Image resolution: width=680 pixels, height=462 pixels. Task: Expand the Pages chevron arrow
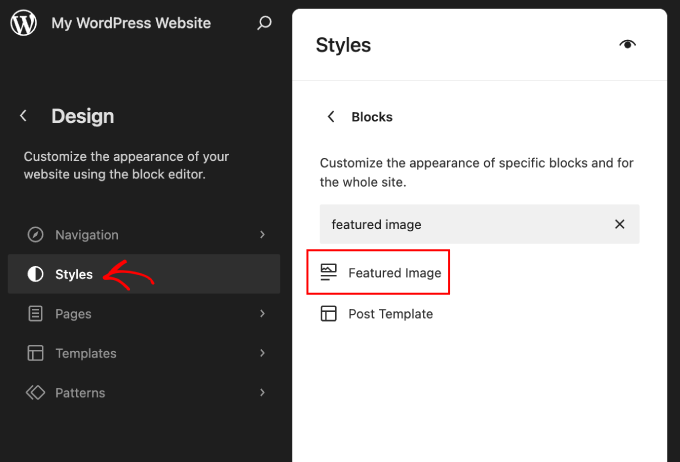(x=262, y=314)
